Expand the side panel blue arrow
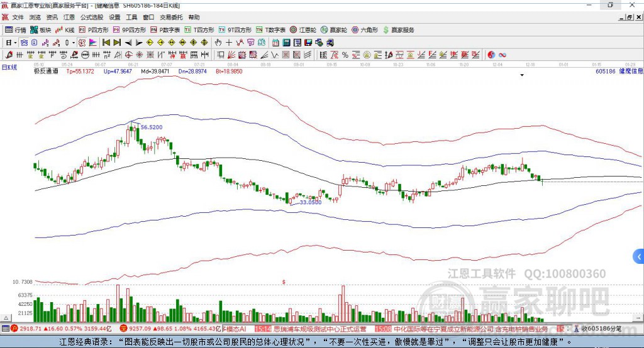644x348 pixels. [x=639, y=257]
